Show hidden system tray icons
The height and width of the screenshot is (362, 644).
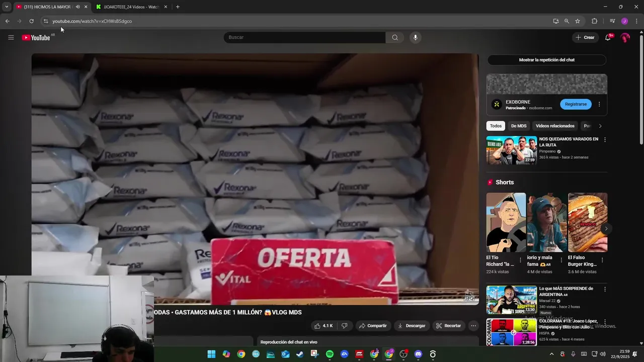coord(551,354)
